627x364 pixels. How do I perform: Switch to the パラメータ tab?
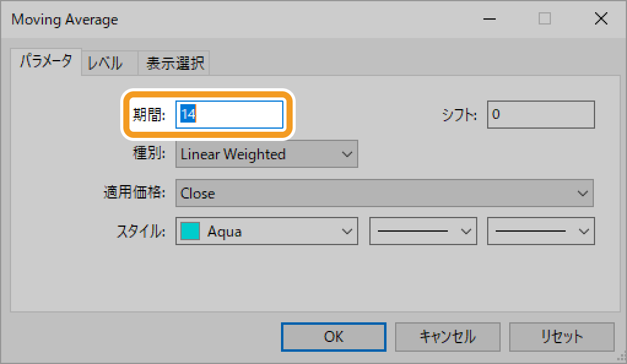click(x=46, y=62)
